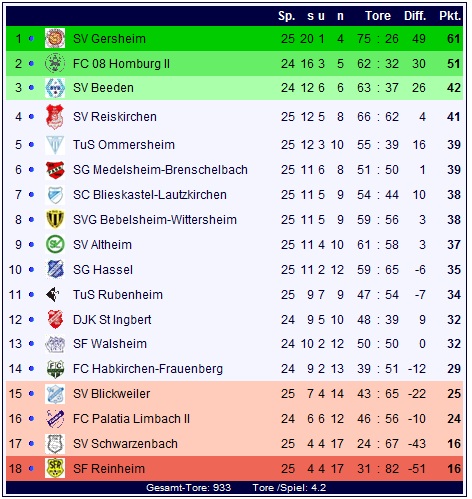
Task: Click the FC 08 Homburg II crest
Action: tap(55, 63)
